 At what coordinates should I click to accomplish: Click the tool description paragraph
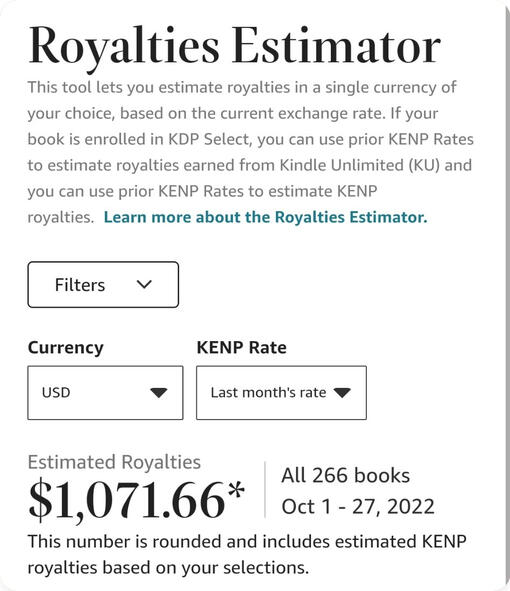(251, 152)
